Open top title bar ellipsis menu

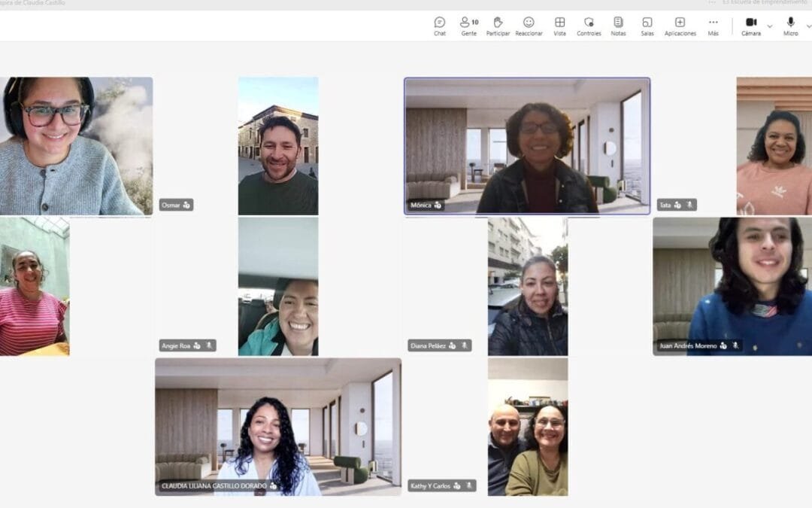[x=712, y=3]
